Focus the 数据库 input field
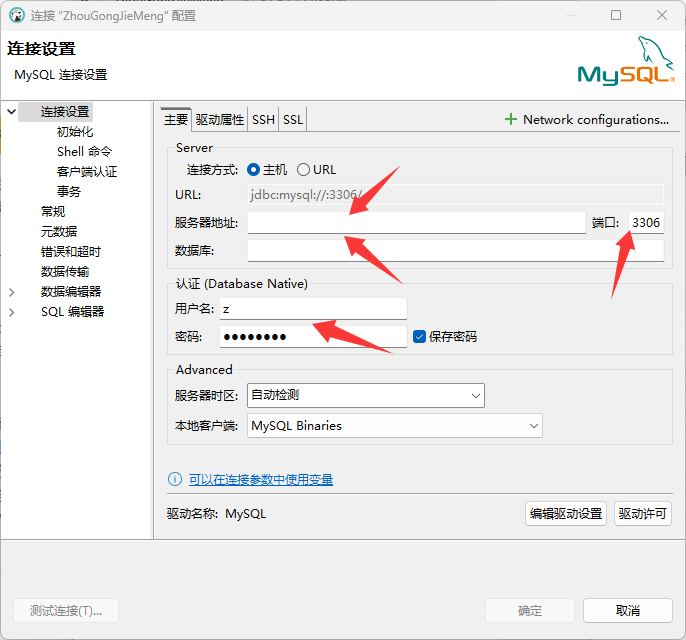The width and height of the screenshot is (686, 640). point(456,251)
